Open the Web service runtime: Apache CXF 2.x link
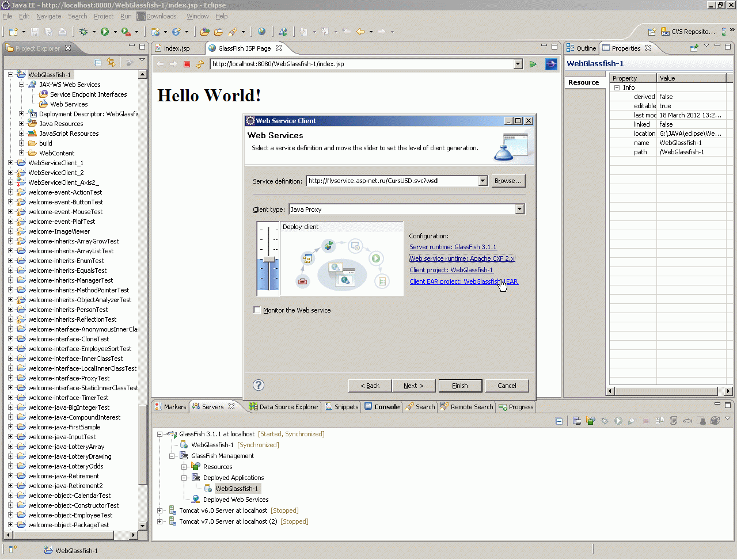The height and width of the screenshot is (560, 737). coord(462,259)
